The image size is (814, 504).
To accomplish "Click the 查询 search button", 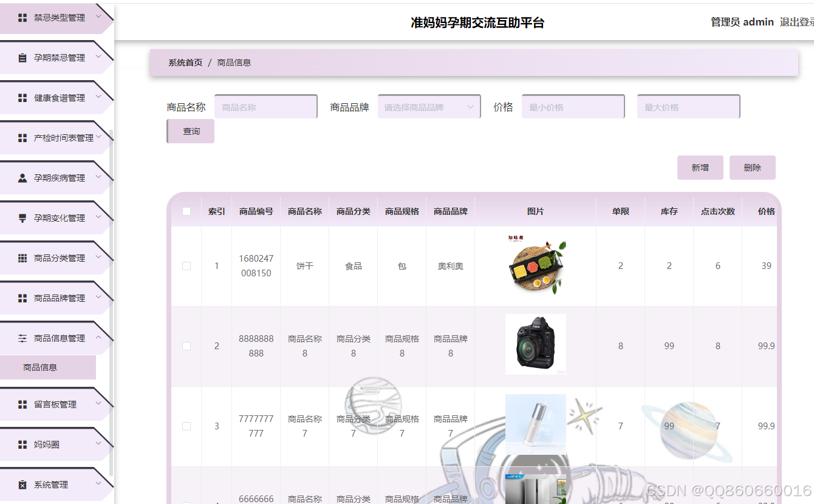I will pos(191,131).
